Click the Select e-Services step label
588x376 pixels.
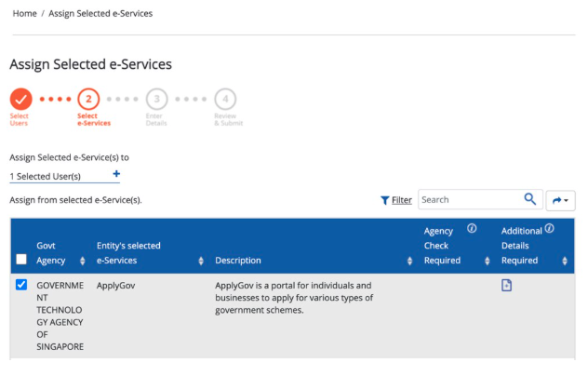tap(94, 120)
